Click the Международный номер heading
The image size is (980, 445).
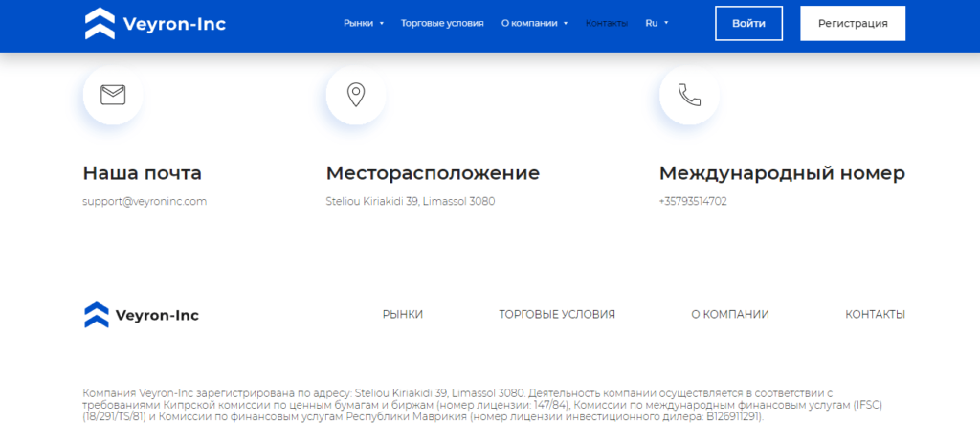tap(783, 174)
